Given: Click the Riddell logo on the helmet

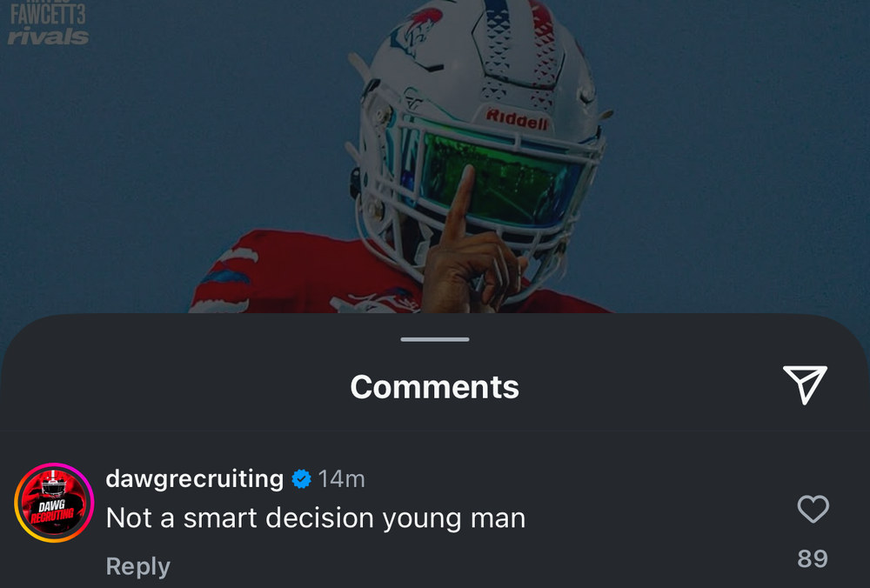Looking at the screenshot, I should [x=517, y=118].
